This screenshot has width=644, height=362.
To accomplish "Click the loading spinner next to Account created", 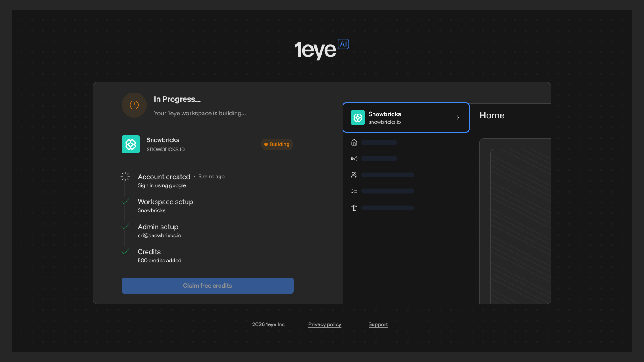I will pyautogui.click(x=125, y=177).
